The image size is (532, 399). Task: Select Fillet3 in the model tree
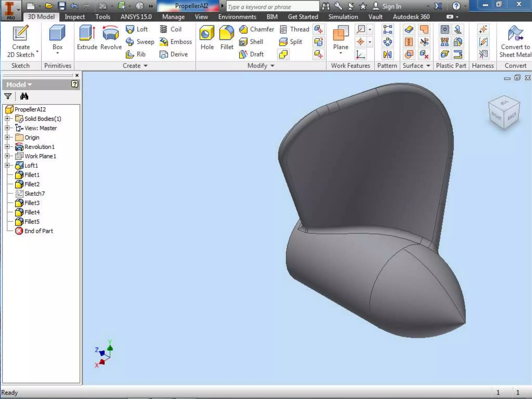(x=32, y=203)
